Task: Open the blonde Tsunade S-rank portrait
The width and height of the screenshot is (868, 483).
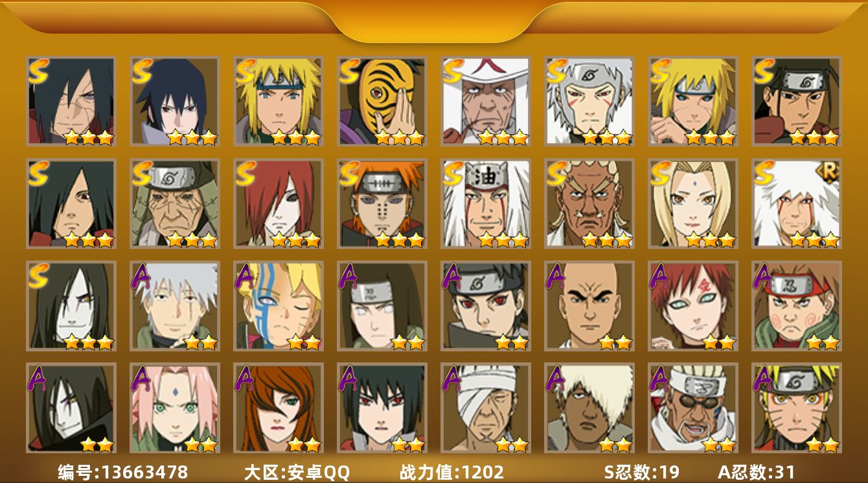Action: [693, 204]
